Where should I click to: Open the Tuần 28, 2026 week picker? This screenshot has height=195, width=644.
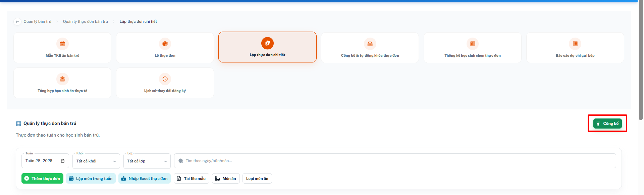[45, 161]
